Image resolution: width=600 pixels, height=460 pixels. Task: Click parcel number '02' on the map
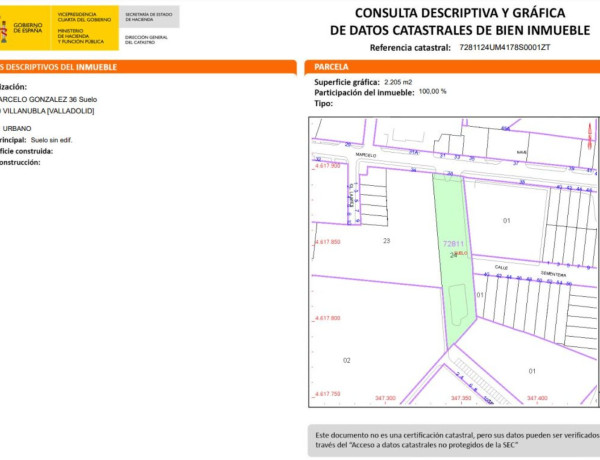click(347, 360)
